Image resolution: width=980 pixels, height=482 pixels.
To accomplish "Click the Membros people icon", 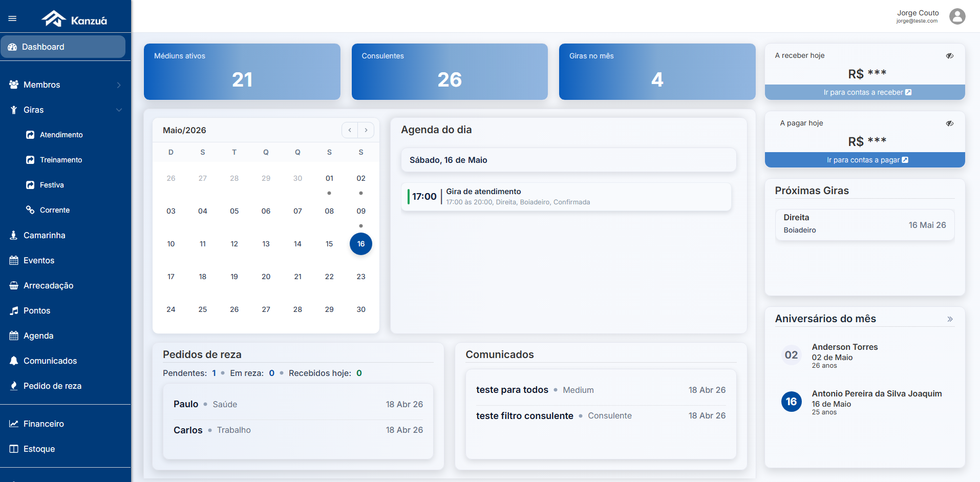I will [14, 85].
